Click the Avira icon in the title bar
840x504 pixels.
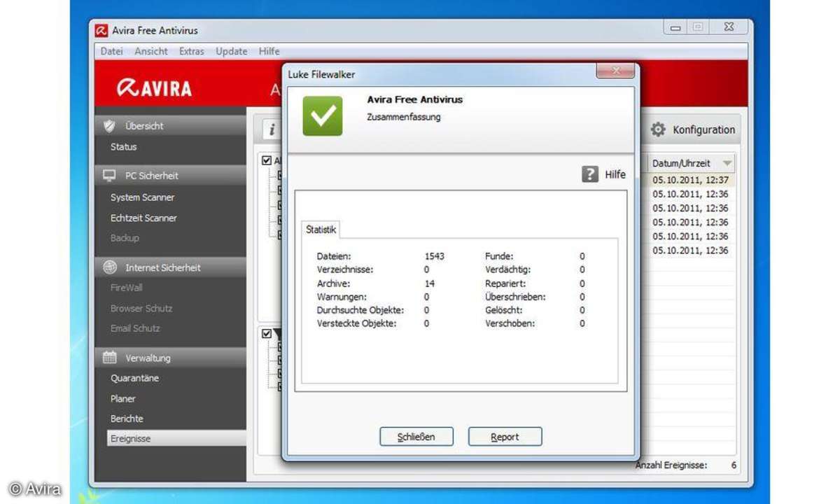tap(101, 30)
